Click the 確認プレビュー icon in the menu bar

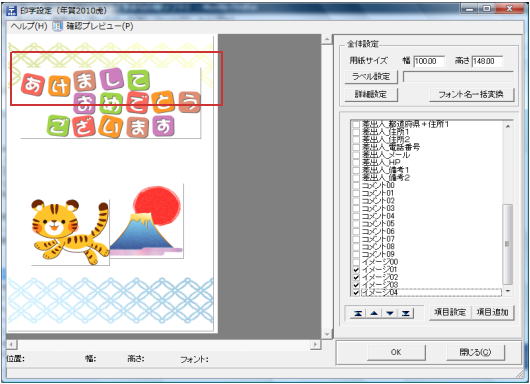click(57, 26)
